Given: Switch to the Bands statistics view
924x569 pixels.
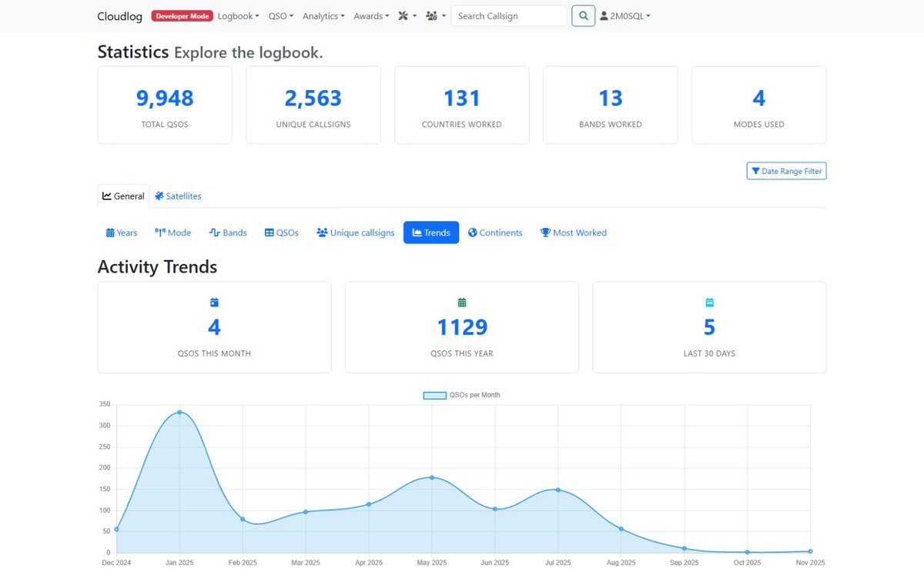Looking at the screenshot, I should [x=228, y=232].
